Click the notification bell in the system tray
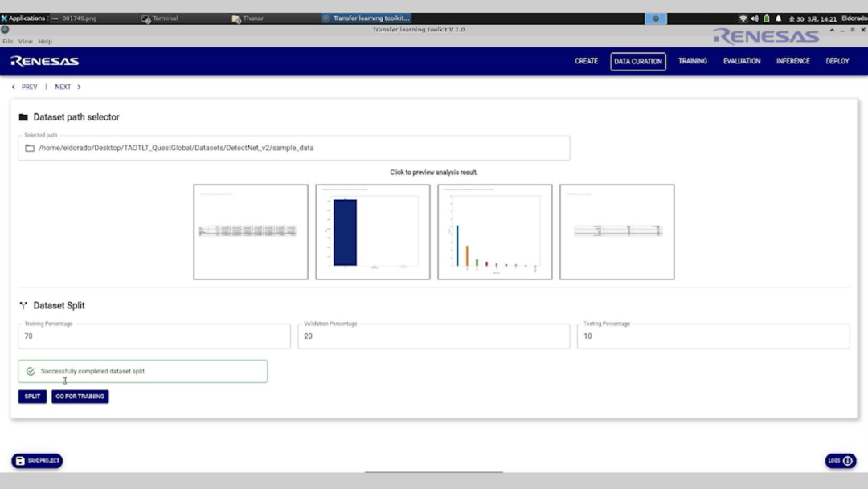 pyautogui.click(x=778, y=18)
